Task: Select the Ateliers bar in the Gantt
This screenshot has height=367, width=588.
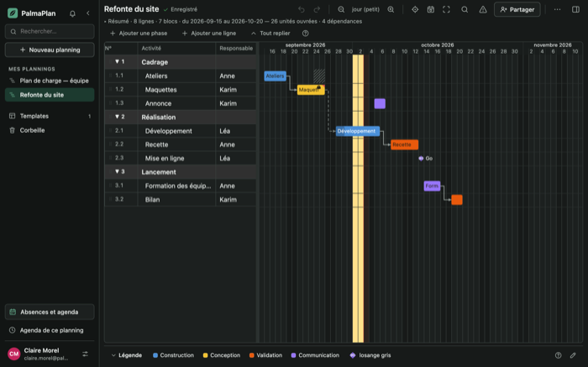Action: coord(275,76)
